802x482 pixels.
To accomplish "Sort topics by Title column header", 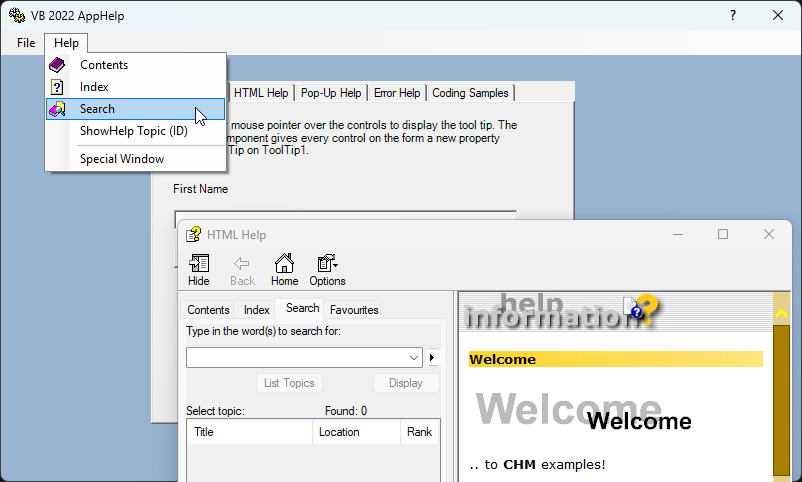I will click(250, 432).
